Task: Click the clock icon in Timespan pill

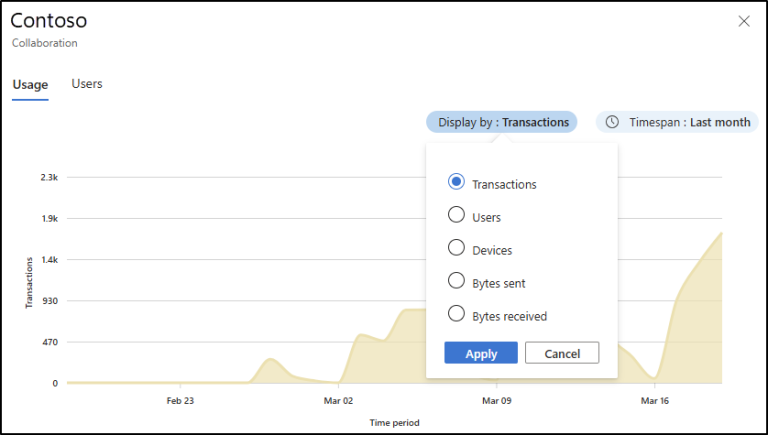Action: pos(612,122)
